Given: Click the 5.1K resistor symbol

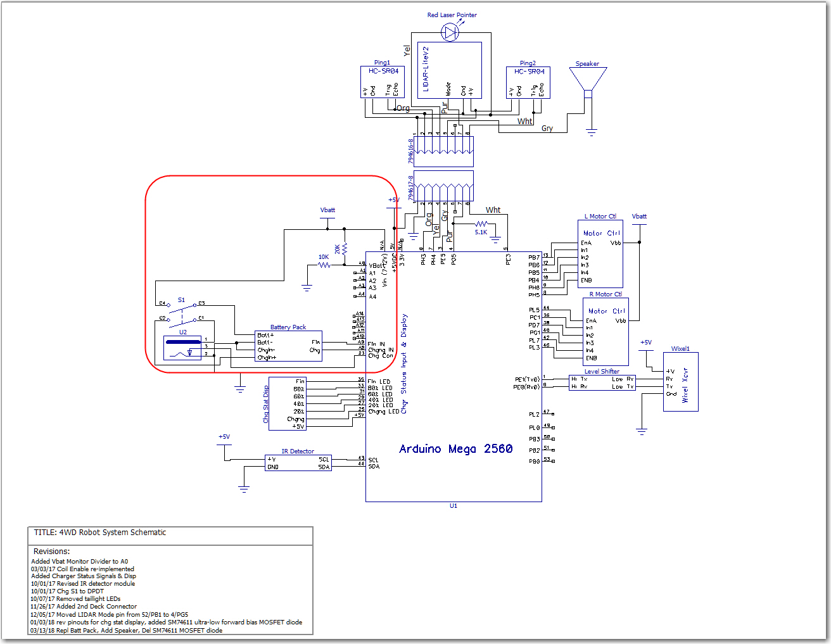Looking at the screenshot, I should pos(481,224).
